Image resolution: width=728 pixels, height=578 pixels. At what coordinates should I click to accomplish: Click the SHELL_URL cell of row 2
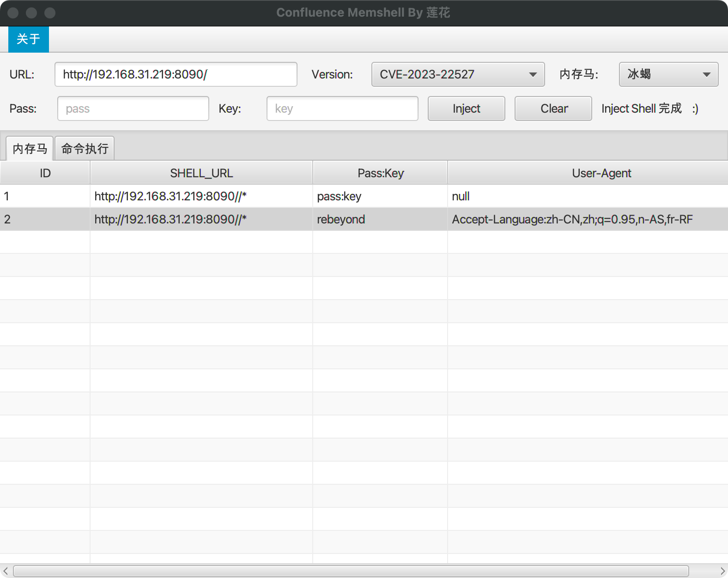pos(201,219)
